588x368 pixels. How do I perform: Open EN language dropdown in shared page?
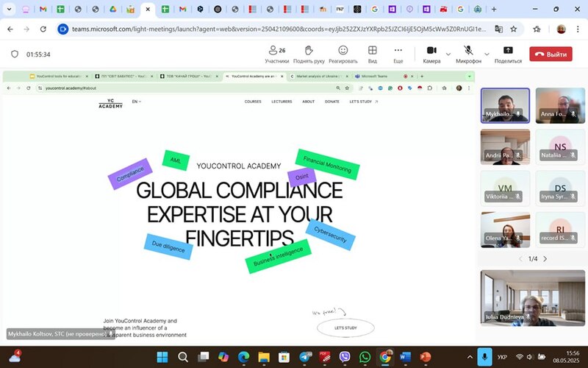(136, 102)
